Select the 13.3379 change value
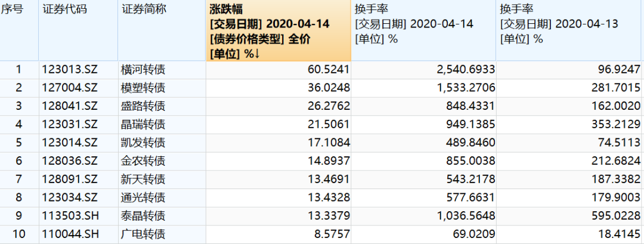 pyautogui.click(x=329, y=217)
